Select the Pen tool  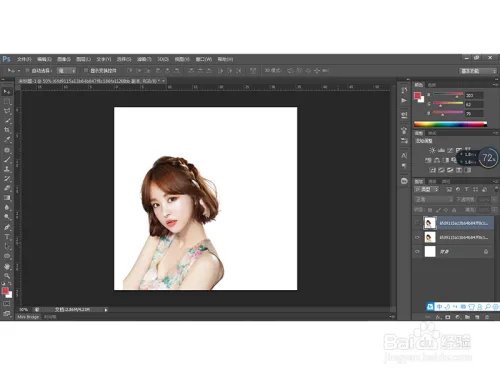coord(7,227)
